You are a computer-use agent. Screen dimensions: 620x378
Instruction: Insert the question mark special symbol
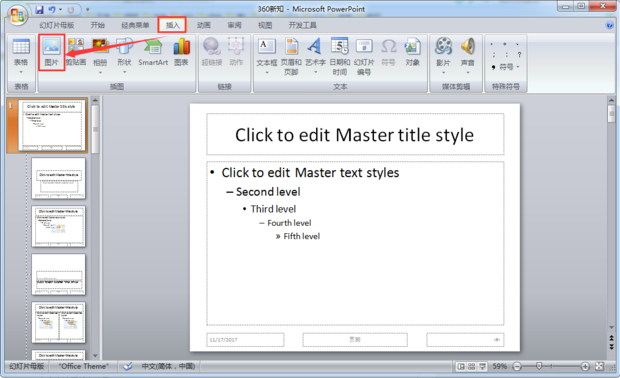tap(519, 55)
